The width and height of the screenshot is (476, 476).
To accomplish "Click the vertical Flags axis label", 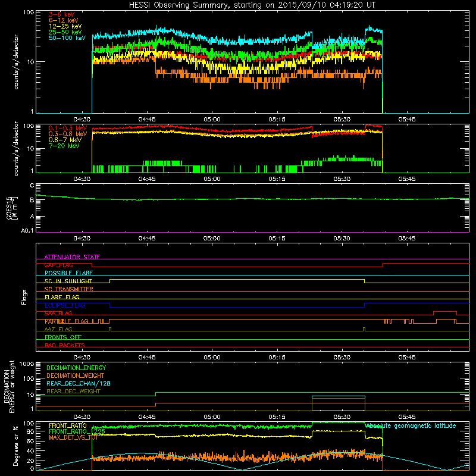I will pyautogui.click(x=24, y=297).
